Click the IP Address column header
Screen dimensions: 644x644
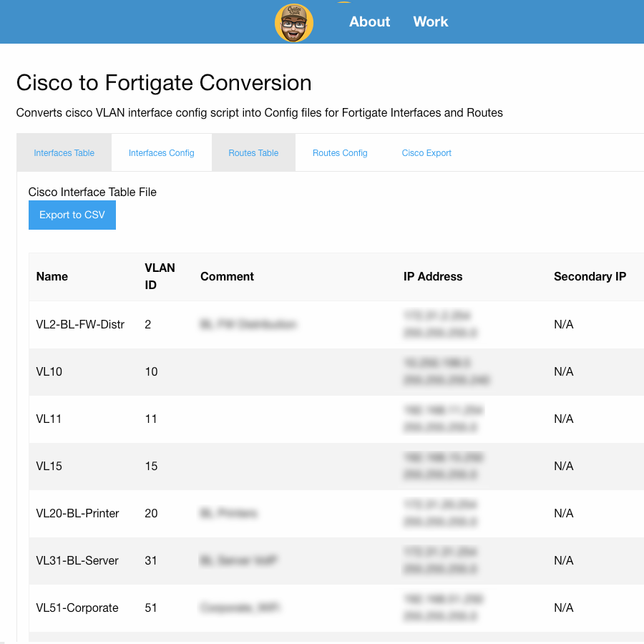(433, 276)
